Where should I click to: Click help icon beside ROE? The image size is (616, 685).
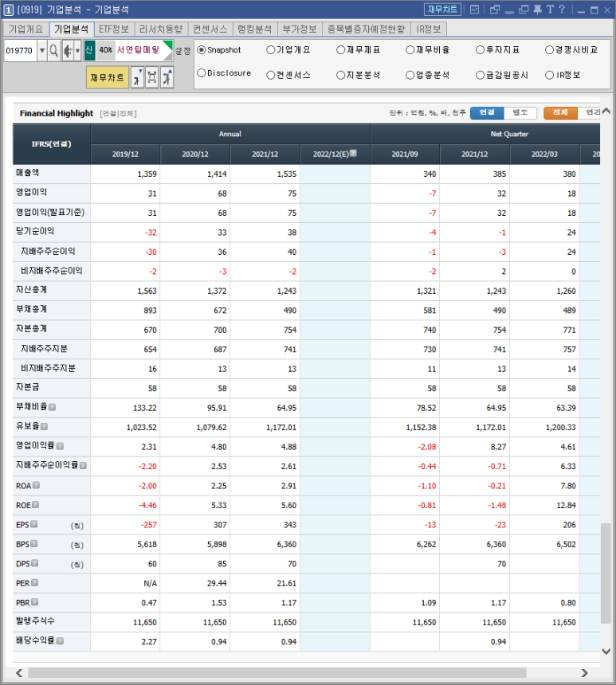(x=35, y=504)
